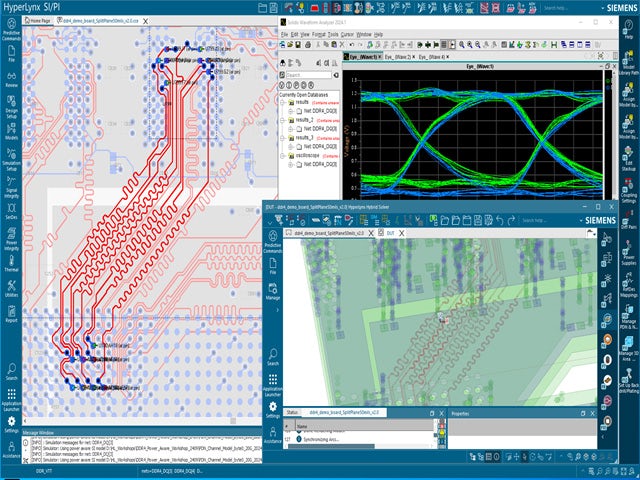Open Predictive Commands in HyperLynx left sidebar

pyautogui.click(x=11, y=29)
